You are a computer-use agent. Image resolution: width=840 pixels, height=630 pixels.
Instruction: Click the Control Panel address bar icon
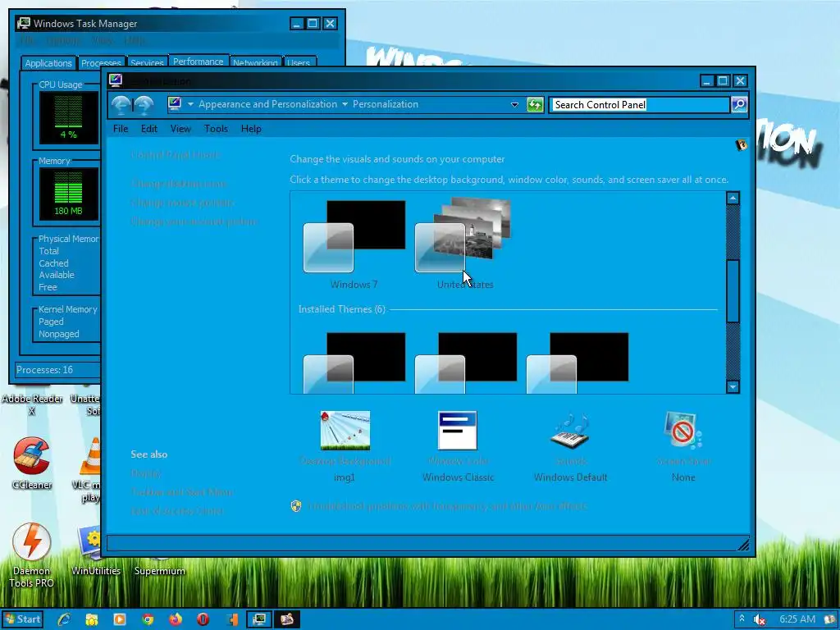[175, 104]
